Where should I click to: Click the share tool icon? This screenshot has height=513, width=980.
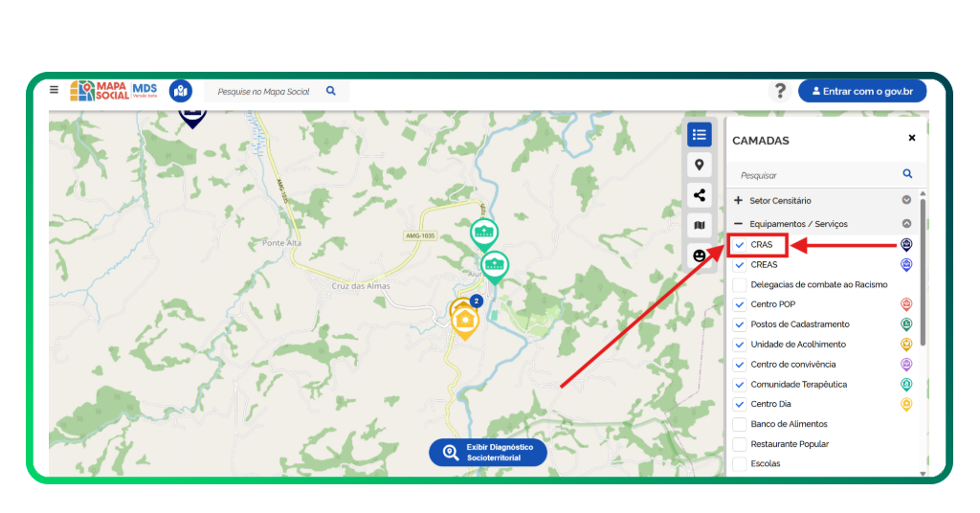point(700,195)
